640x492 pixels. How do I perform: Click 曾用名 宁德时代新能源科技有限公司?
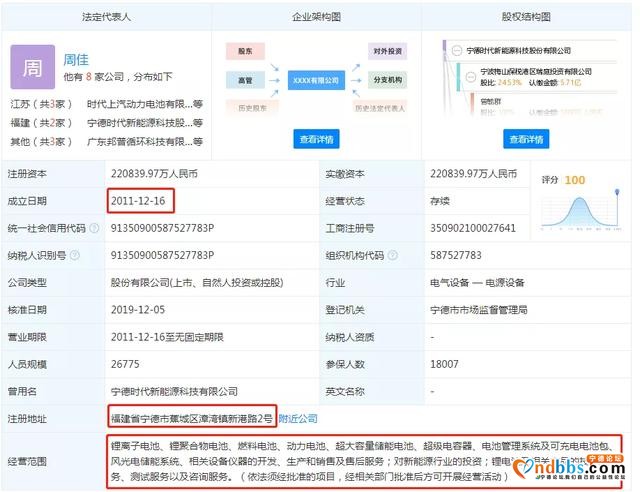tap(174, 392)
